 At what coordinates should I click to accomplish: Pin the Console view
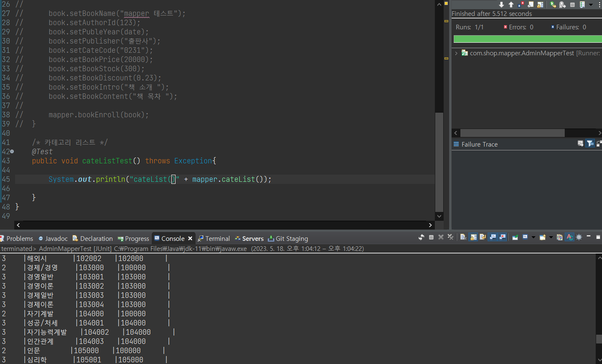coord(515,237)
